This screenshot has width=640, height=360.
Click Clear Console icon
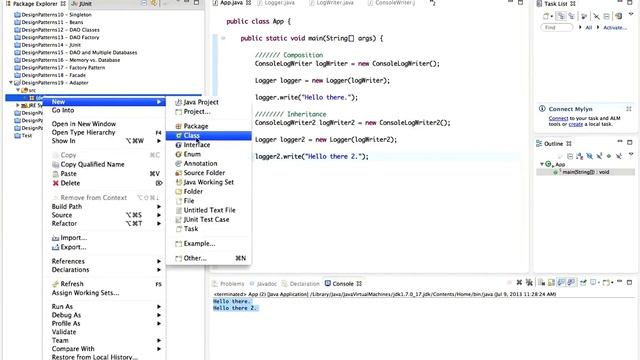542,282
